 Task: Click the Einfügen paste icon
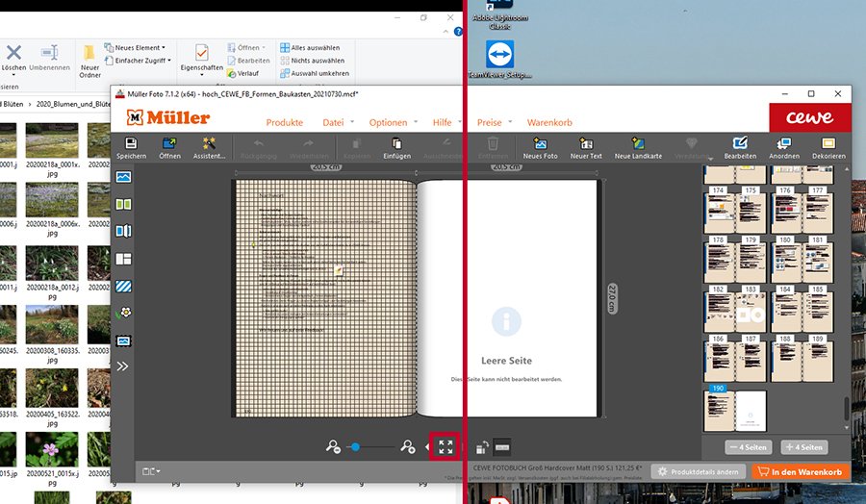(x=396, y=146)
